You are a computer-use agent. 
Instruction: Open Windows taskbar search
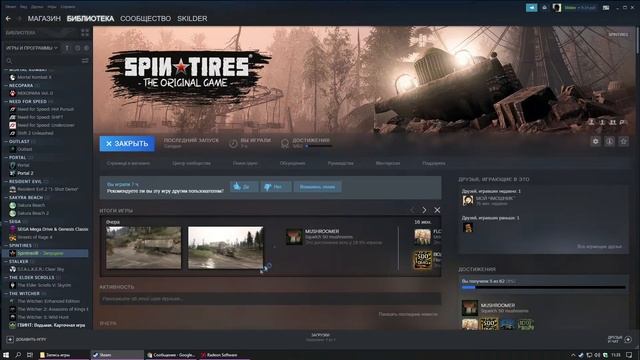point(18,355)
